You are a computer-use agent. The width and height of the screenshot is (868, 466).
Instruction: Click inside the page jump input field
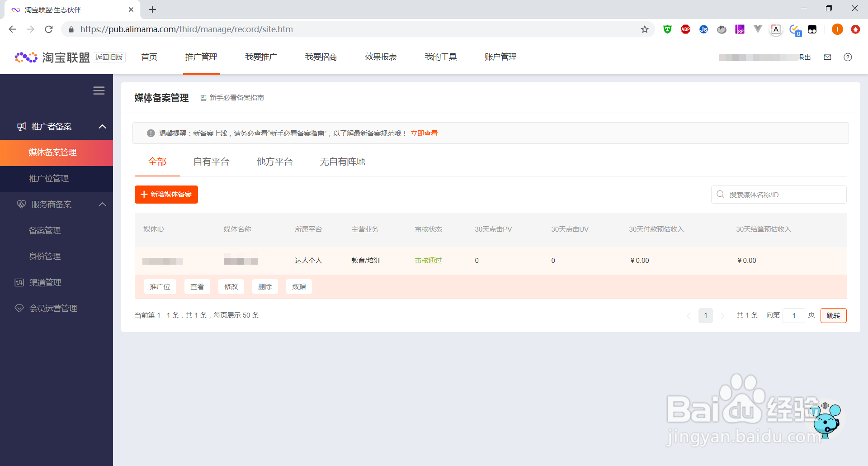pyautogui.click(x=794, y=315)
